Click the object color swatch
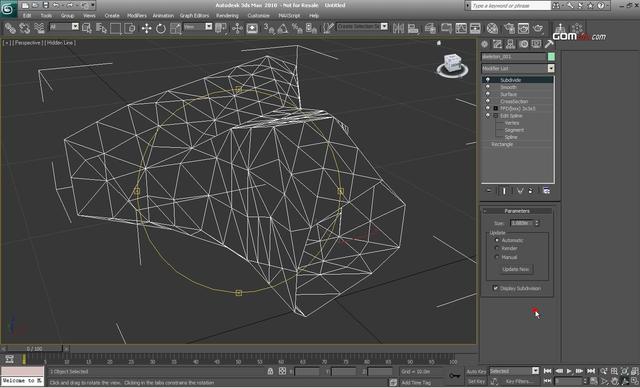 click(x=551, y=56)
